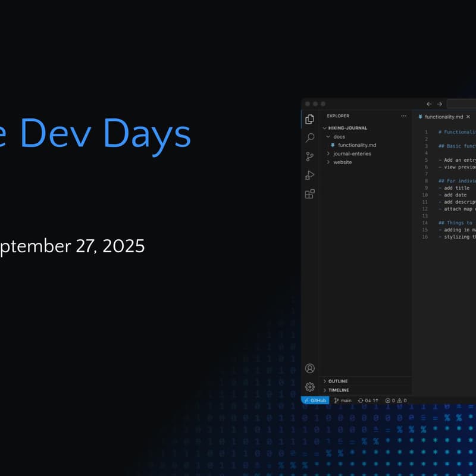Select the Source Control icon
Screen dimensions: 476x476
pos(309,156)
